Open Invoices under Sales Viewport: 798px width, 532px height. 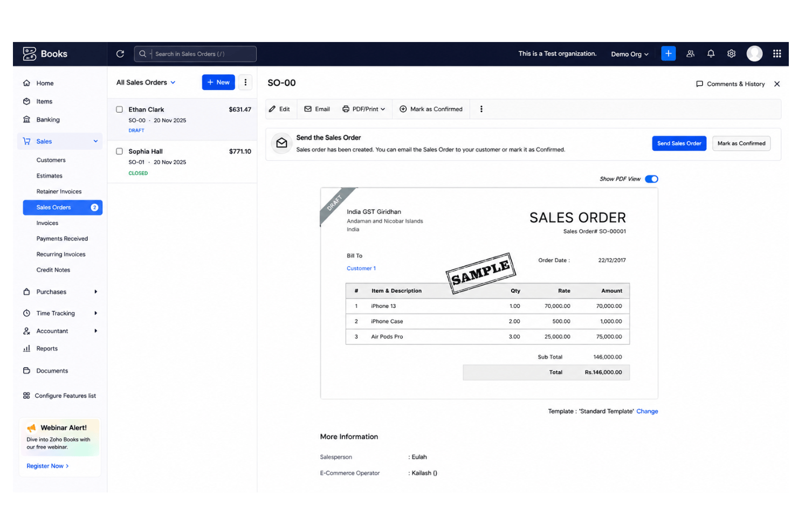pos(47,223)
